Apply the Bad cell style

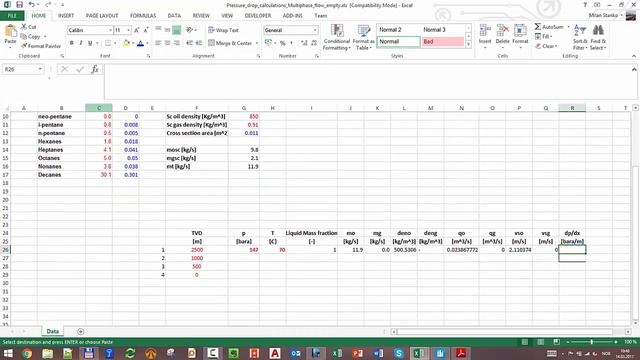click(x=443, y=42)
